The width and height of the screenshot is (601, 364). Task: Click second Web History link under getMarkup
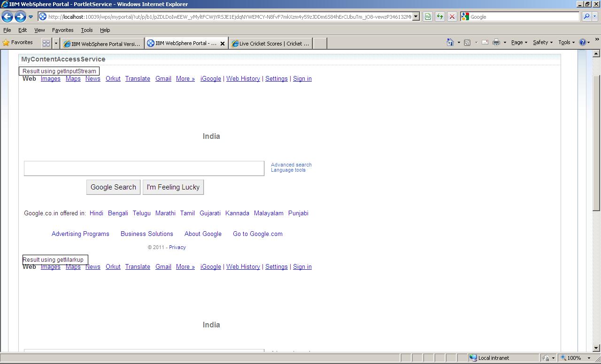pos(243,267)
